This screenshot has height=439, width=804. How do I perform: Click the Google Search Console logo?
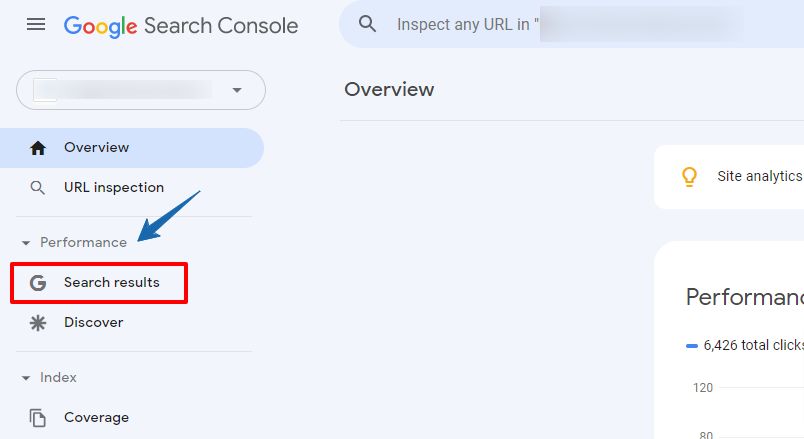(x=181, y=26)
